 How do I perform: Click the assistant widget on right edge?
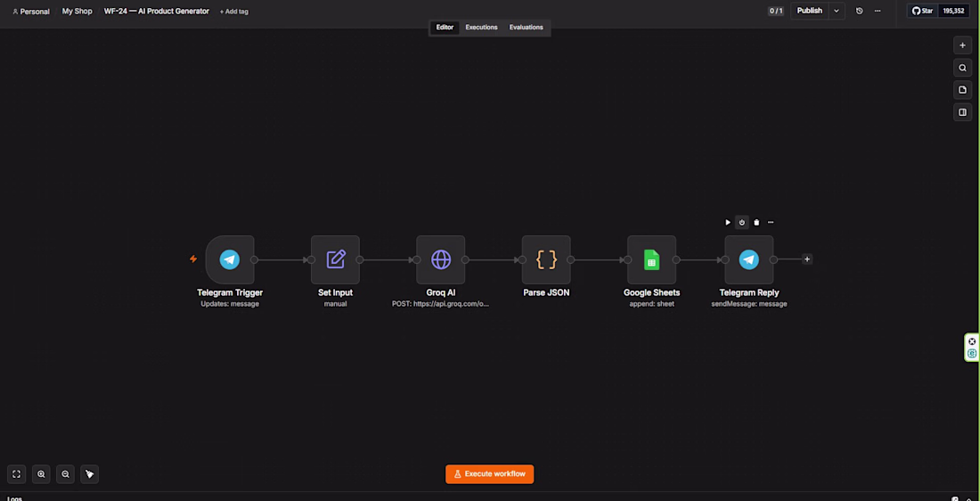pyautogui.click(x=972, y=348)
